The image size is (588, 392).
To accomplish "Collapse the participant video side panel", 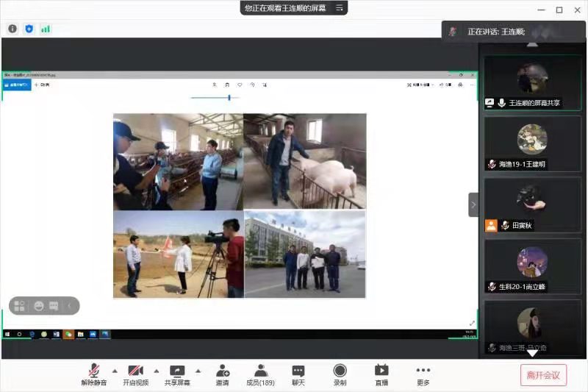I will (473, 204).
